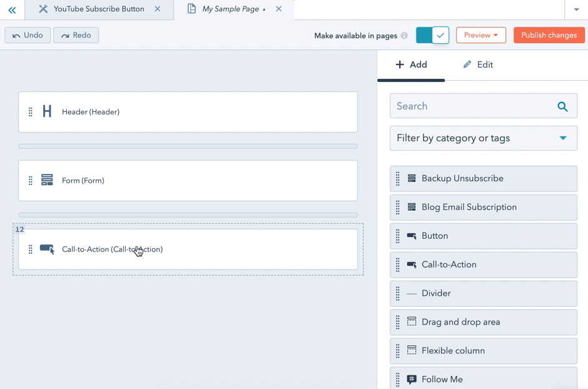Switch to the YouTube Subscribe Button tab

pyautogui.click(x=98, y=9)
